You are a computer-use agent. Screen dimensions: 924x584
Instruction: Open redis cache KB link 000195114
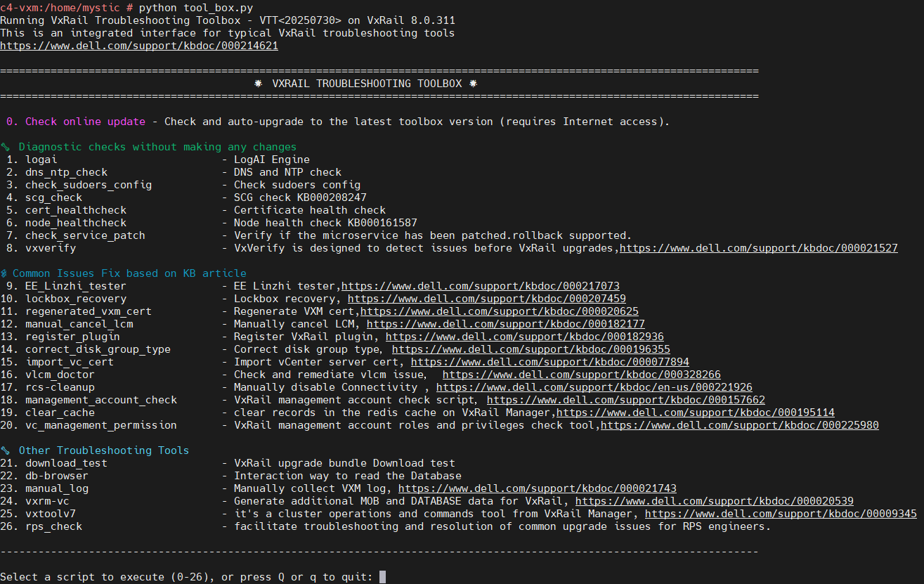point(695,413)
